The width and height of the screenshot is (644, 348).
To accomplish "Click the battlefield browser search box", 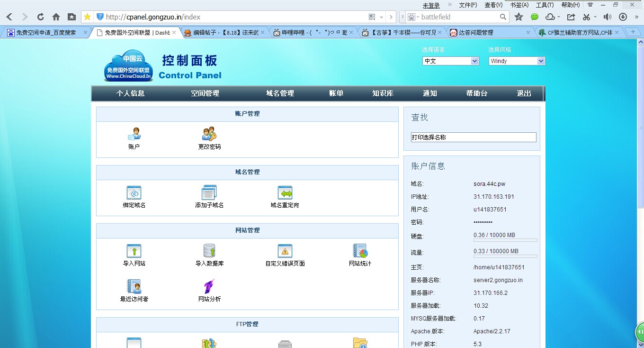I will (x=459, y=17).
